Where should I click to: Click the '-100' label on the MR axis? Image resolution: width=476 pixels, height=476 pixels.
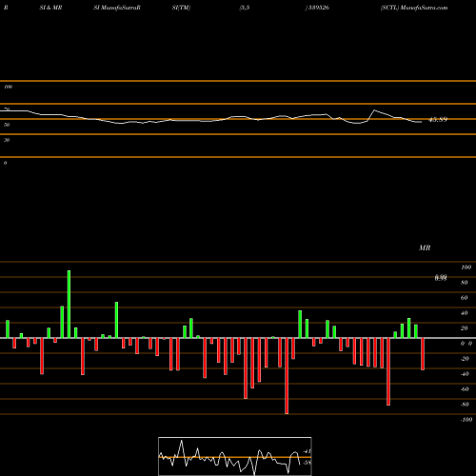pyautogui.click(x=466, y=420)
